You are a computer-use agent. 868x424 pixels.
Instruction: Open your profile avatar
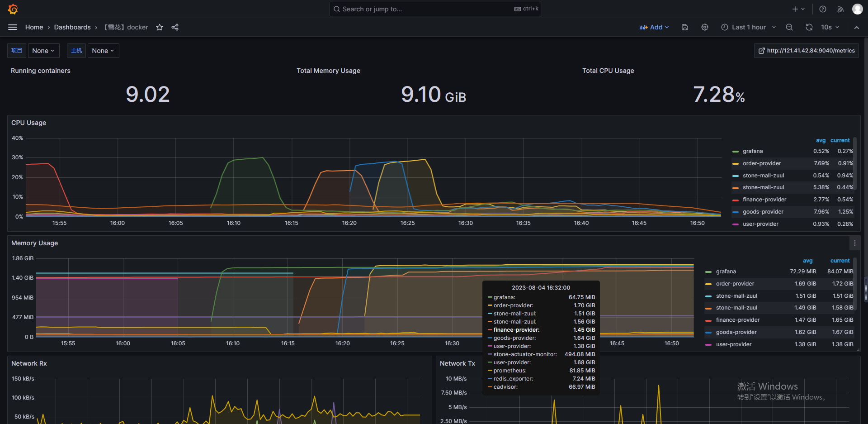click(857, 9)
